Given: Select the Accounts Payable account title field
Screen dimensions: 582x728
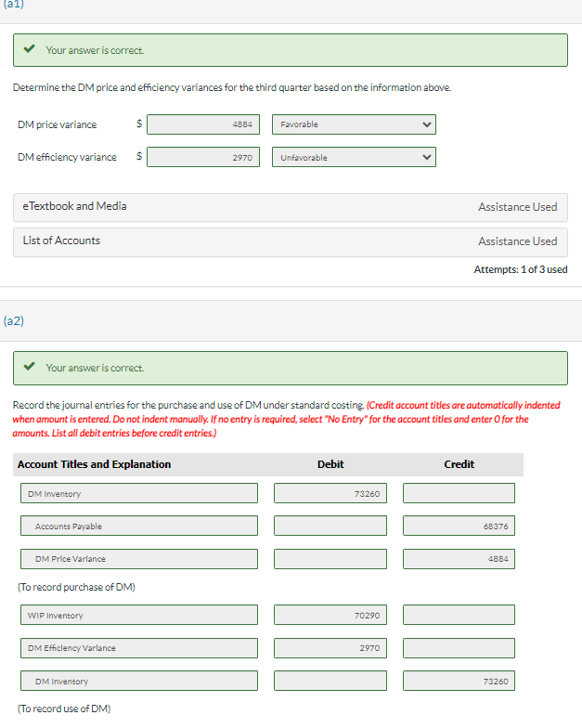Looking at the screenshot, I should tap(139, 526).
